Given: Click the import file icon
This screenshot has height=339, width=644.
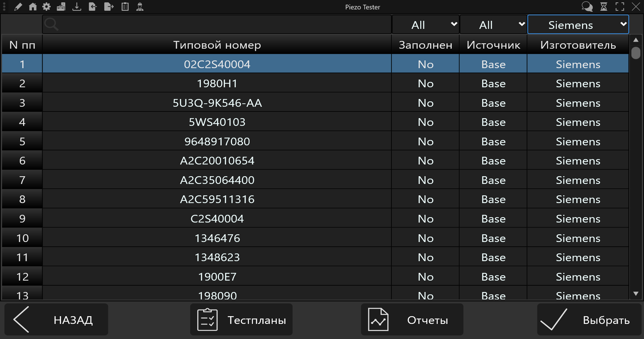Looking at the screenshot, I should point(93,7).
